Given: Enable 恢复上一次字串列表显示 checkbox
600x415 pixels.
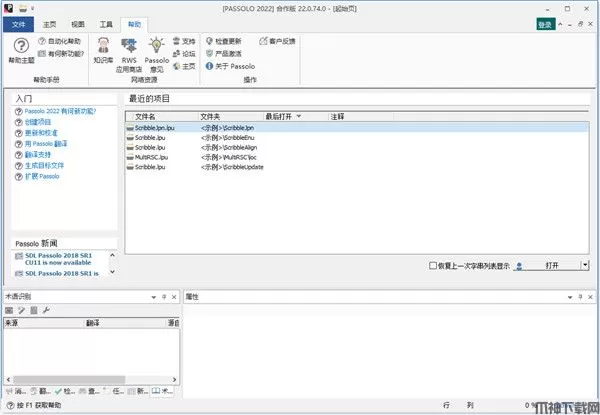Looking at the screenshot, I should [x=431, y=266].
